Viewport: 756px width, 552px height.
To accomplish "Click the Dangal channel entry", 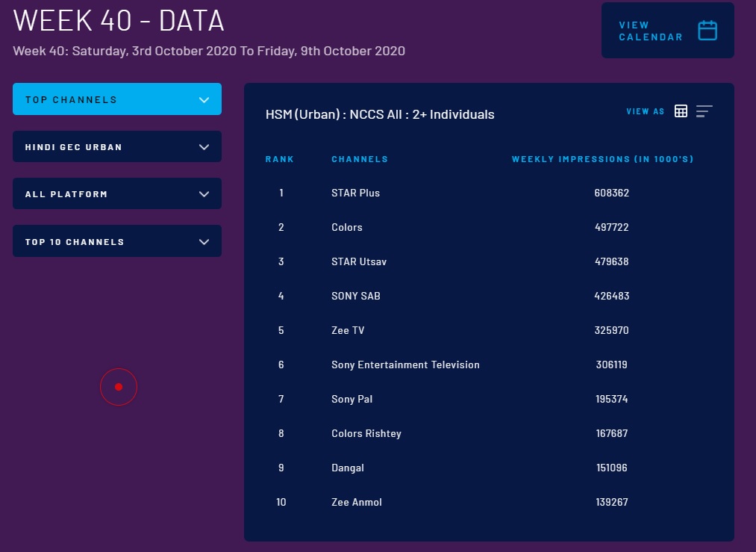I will [x=348, y=468].
